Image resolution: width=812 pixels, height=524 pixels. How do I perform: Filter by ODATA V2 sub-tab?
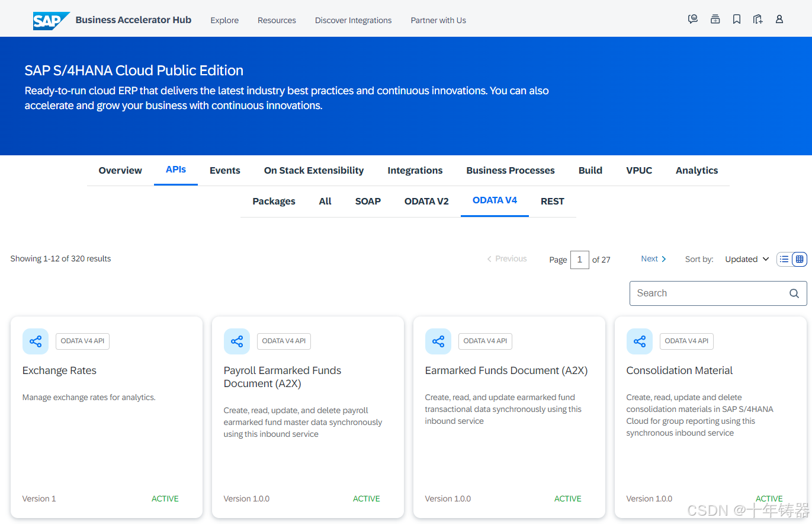tap(426, 201)
